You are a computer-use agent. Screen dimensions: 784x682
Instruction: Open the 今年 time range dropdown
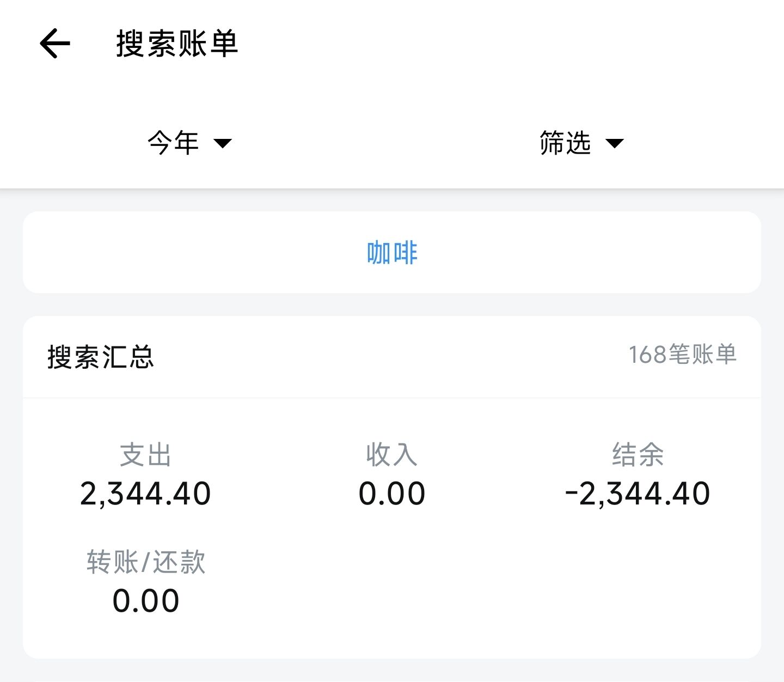[189, 143]
